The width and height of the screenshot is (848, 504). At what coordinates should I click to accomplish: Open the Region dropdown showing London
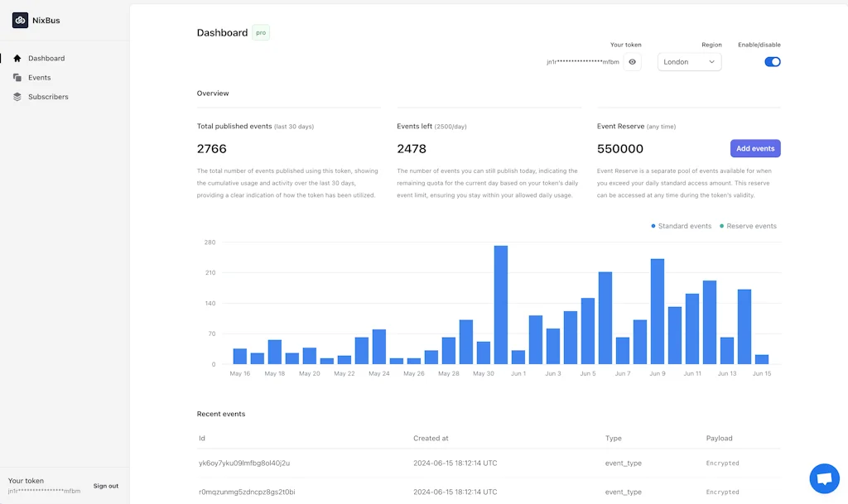689,61
